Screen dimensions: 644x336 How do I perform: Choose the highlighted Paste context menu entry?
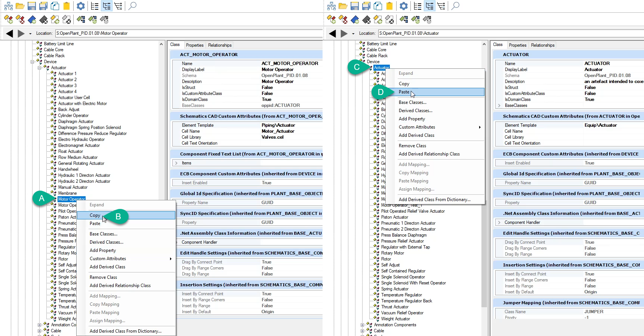pos(404,92)
